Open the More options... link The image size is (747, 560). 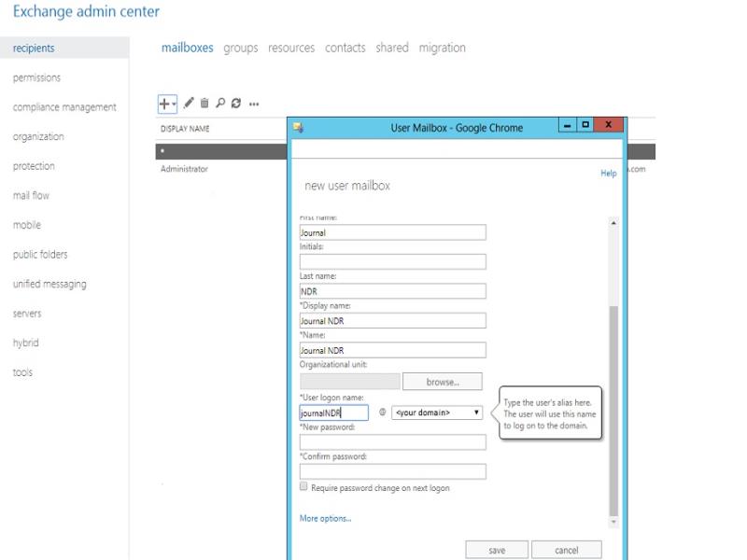pyautogui.click(x=325, y=518)
